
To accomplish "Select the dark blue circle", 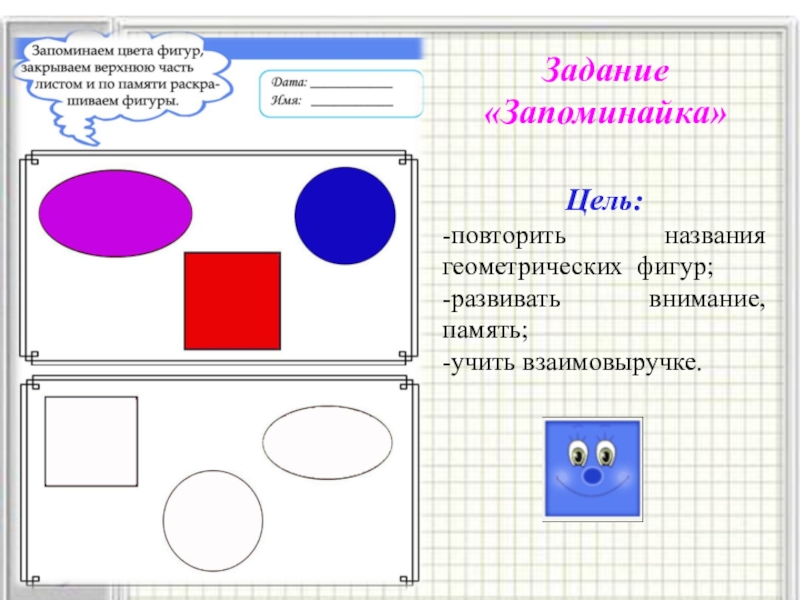I will pos(345,216).
